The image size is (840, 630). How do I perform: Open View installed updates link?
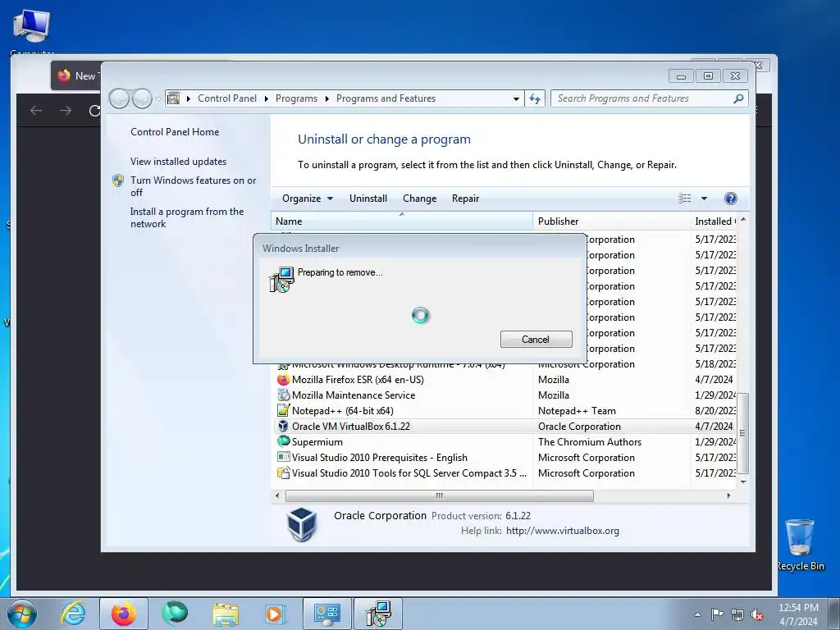click(178, 162)
